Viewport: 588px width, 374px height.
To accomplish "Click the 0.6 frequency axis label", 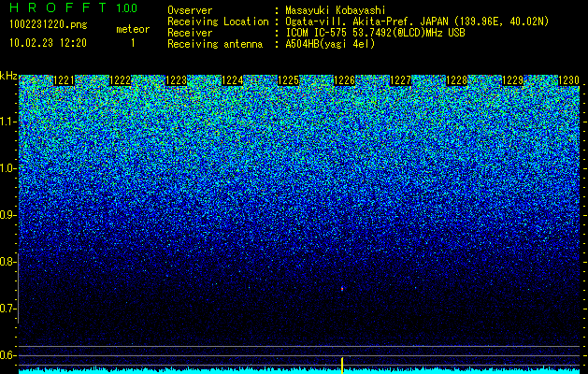I will pos(7,355).
